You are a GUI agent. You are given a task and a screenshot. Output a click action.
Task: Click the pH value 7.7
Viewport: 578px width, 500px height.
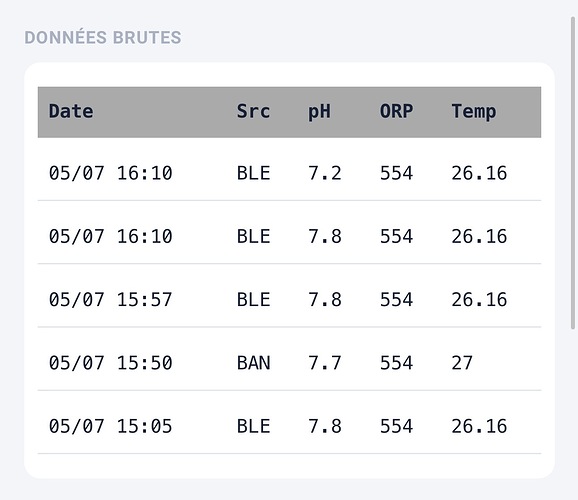pos(324,363)
